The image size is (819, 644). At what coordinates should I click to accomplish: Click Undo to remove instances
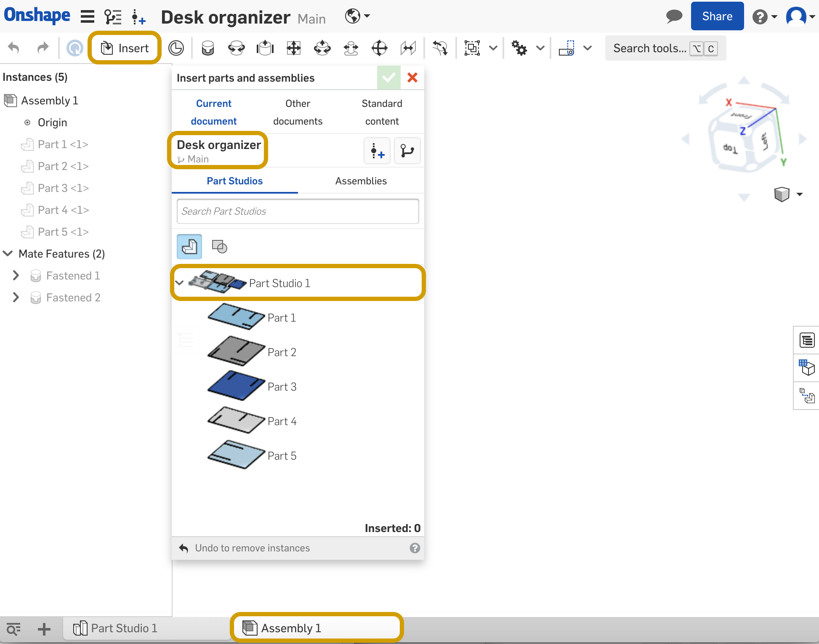click(245, 548)
